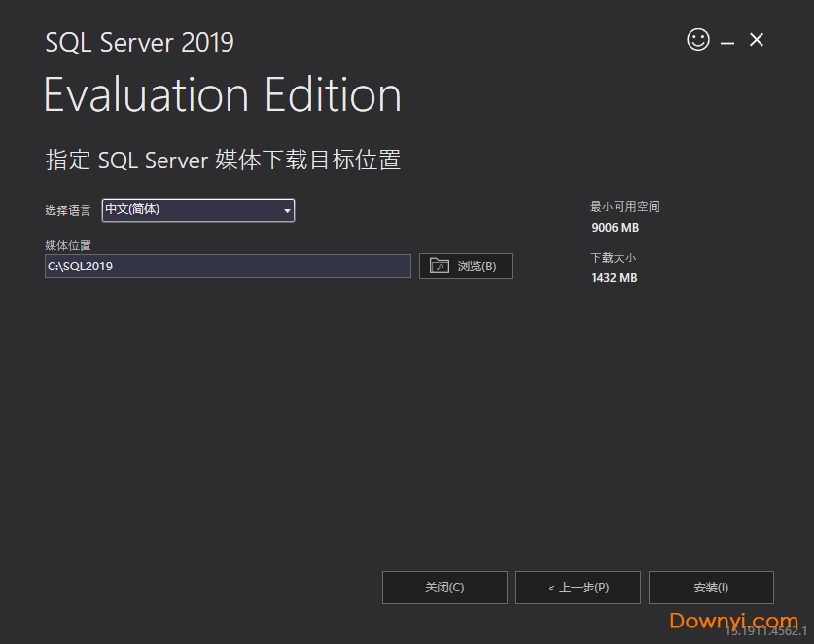Click the C:\SQL2019 media location field
This screenshot has height=644, width=814.
tap(228, 266)
